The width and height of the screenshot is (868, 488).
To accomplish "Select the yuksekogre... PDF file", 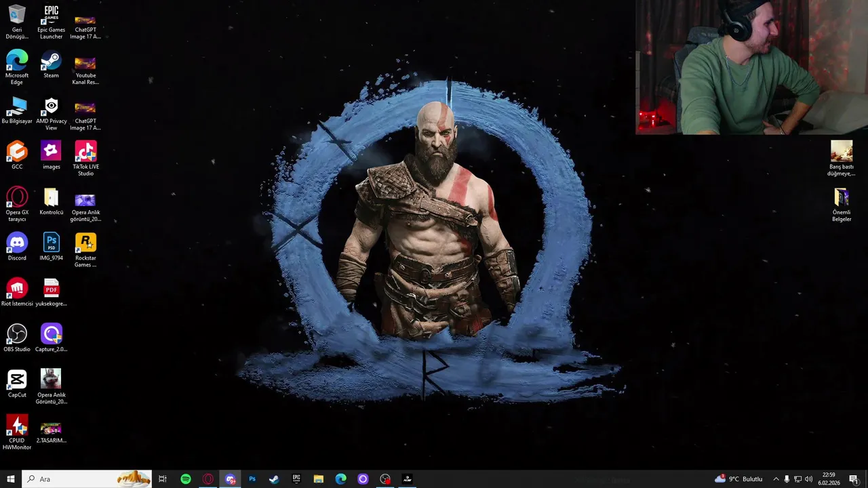I will click(52, 293).
